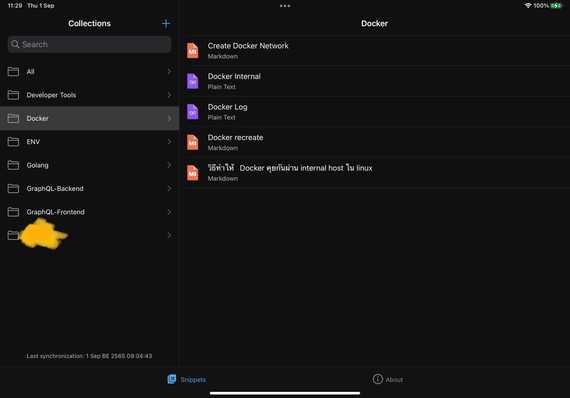This screenshot has width=570, height=398.
Task: Expand the All collection chevron
Action: (x=169, y=72)
